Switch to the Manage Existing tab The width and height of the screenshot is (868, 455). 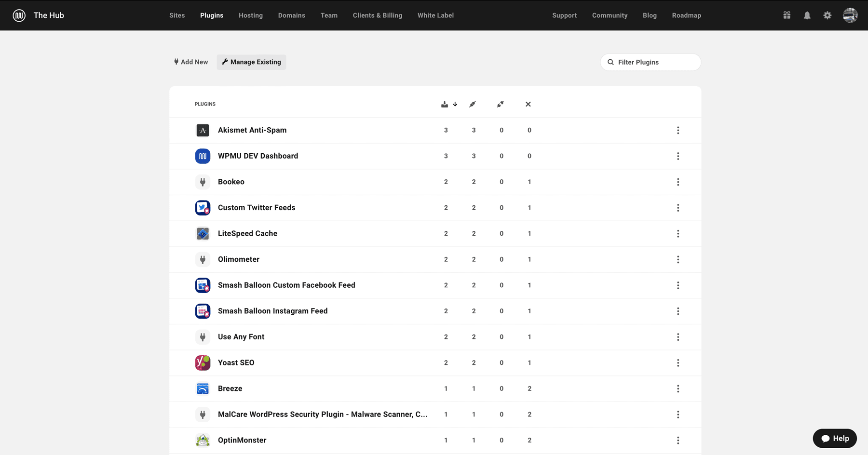[251, 62]
